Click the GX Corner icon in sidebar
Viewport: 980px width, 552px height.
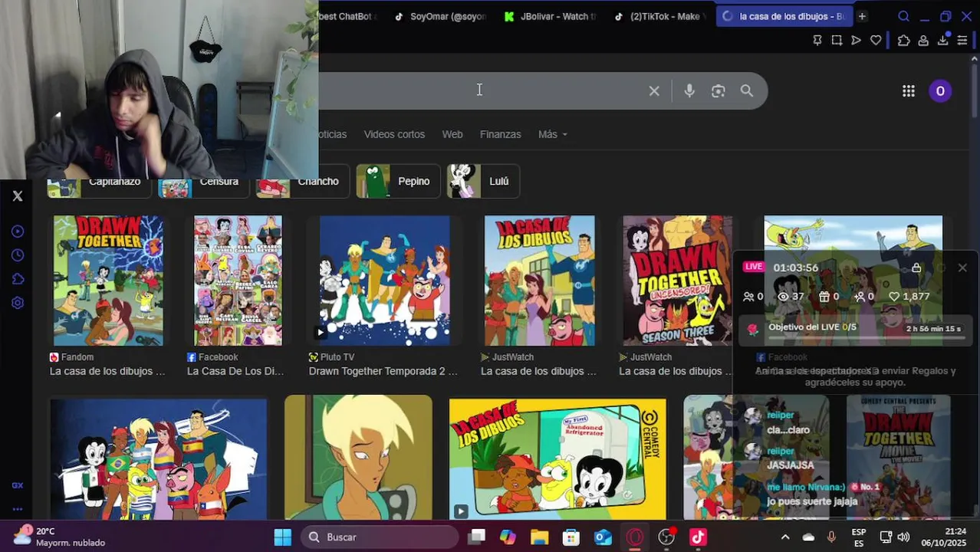click(18, 485)
